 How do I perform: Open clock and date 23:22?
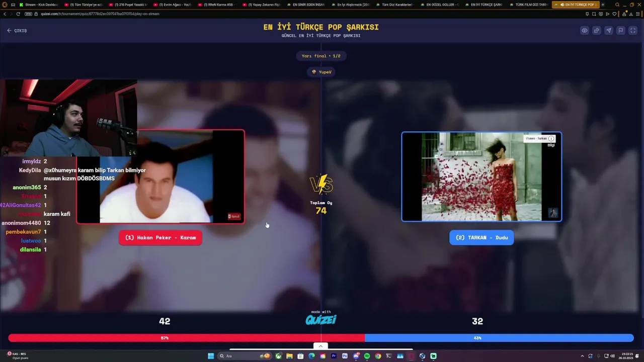[x=627, y=356]
